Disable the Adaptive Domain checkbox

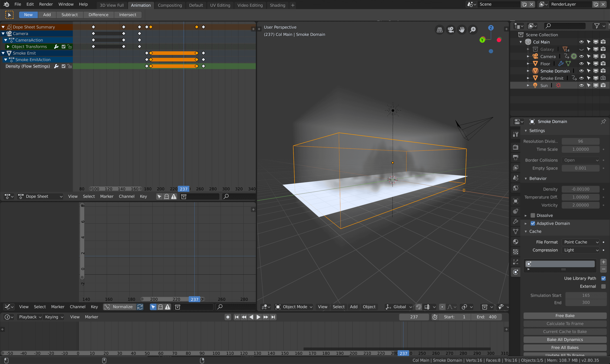pos(533,224)
